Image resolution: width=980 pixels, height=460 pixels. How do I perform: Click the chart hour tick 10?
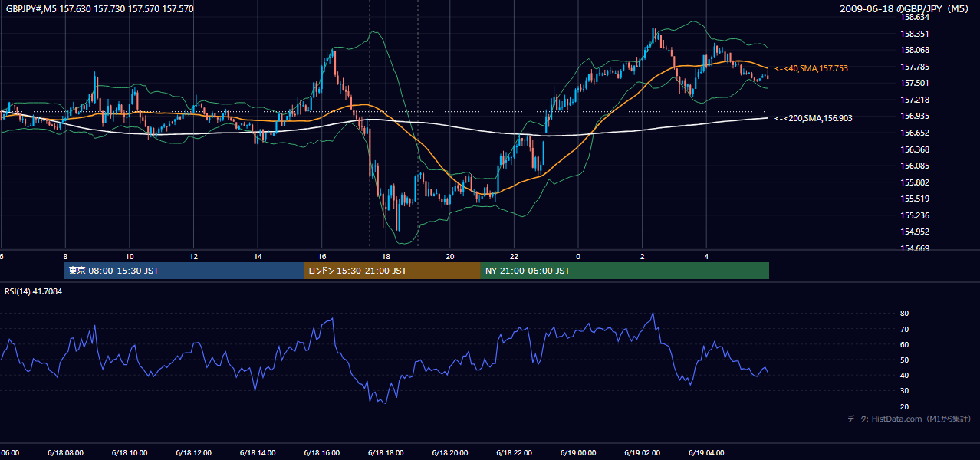pos(130,256)
